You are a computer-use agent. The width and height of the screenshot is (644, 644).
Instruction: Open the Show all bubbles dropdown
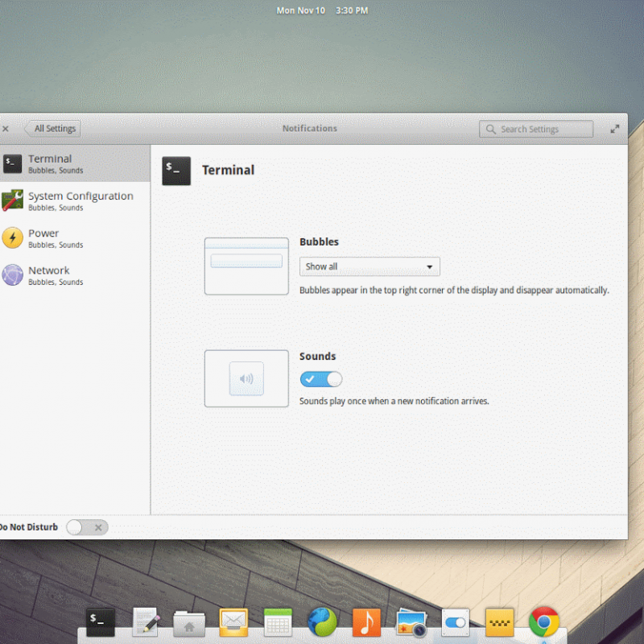point(369,266)
